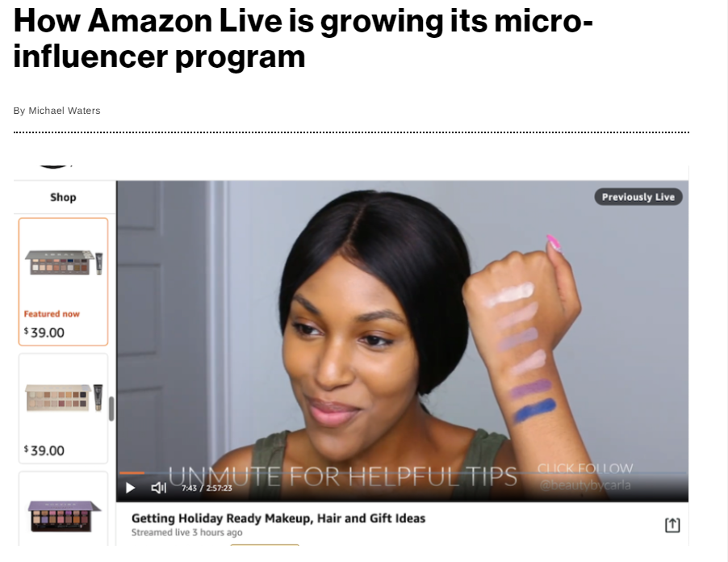The width and height of the screenshot is (728, 562).
Task: Choose the purple eyeshadow palette product card
Action: click(63, 509)
